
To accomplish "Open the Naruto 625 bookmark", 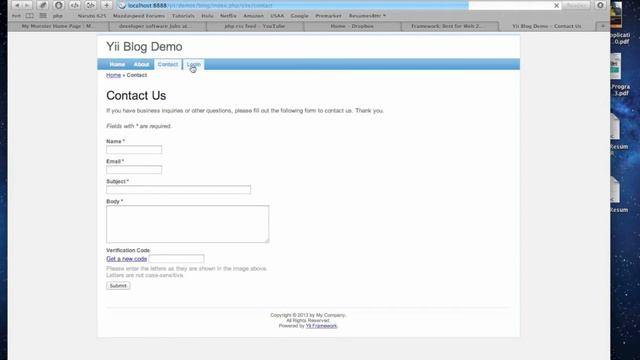I will pyautogui.click(x=91, y=16).
